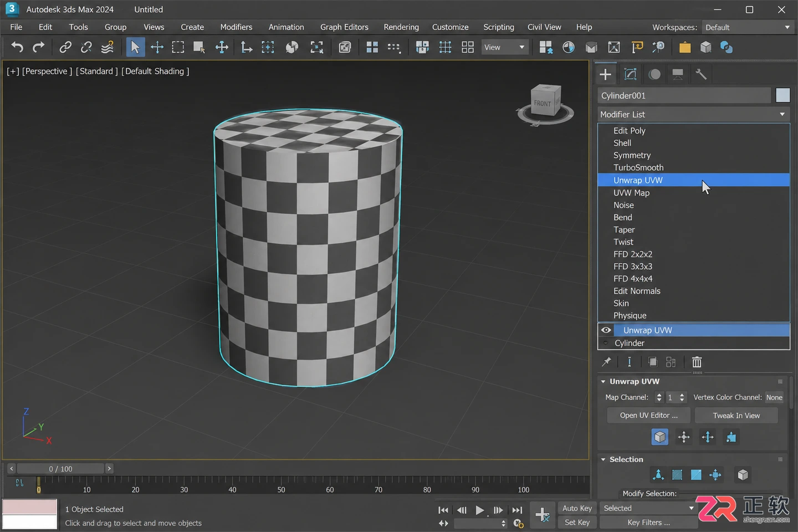Open the Modifiers menu
The image size is (798, 532).
coord(236,27)
